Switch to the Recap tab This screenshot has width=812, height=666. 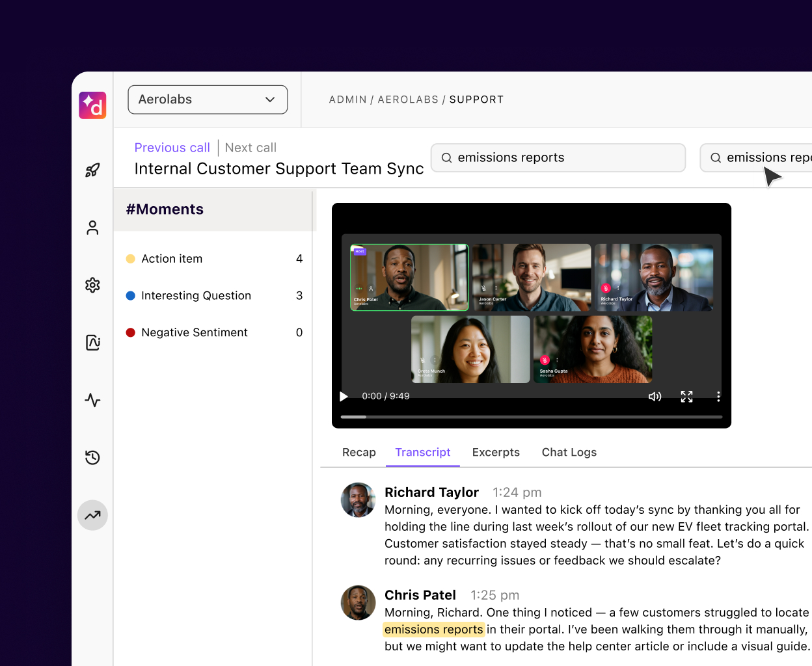tap(359, 452)
